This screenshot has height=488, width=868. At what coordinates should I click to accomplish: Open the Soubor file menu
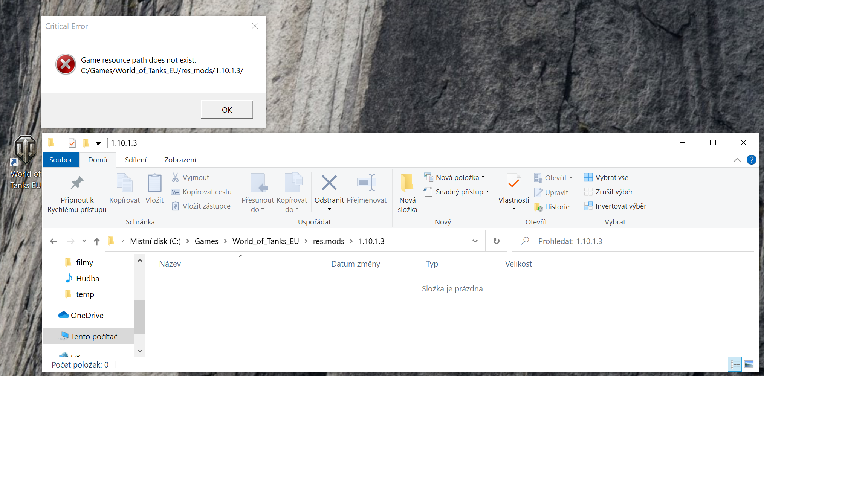pos(61,160)
